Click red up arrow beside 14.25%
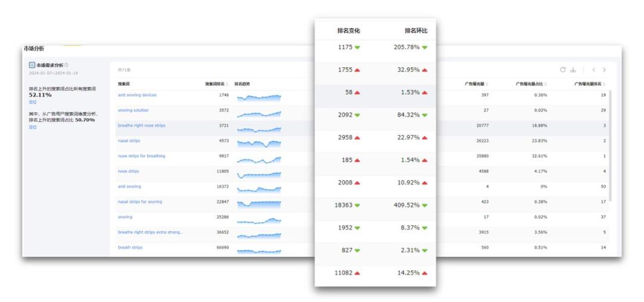Screen dimensions: 644x302 pyautogui.click(x=425, y=273)
